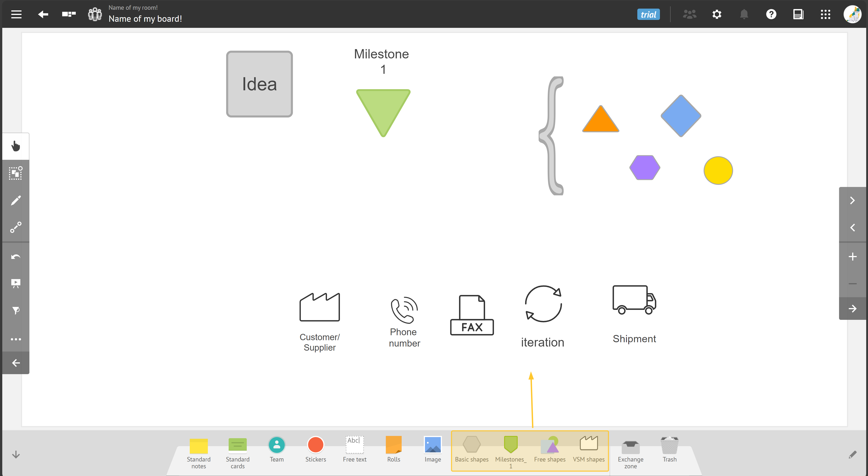868x476 pixels.
Task: Zoom out with the minus button
Action: pos(852,284)
